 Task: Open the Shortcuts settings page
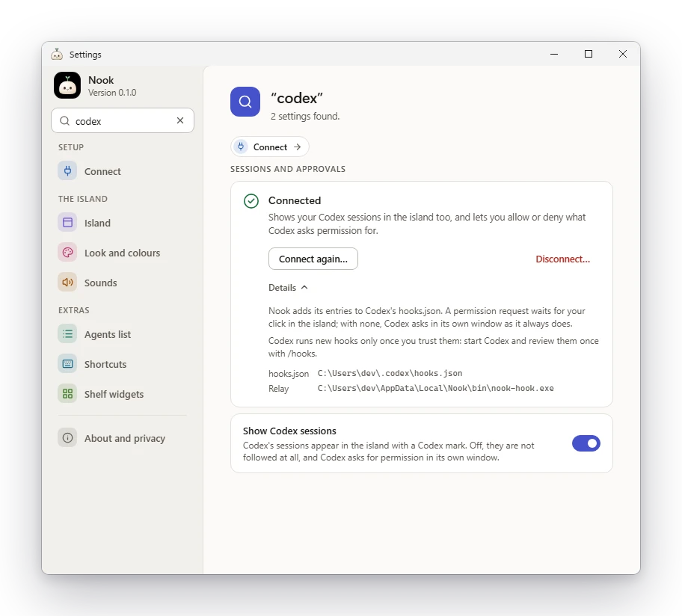[x=123, y=364]
